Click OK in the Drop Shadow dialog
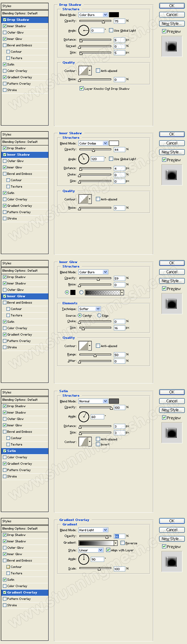This screenshot has height=644, width=187. (172, 6)
